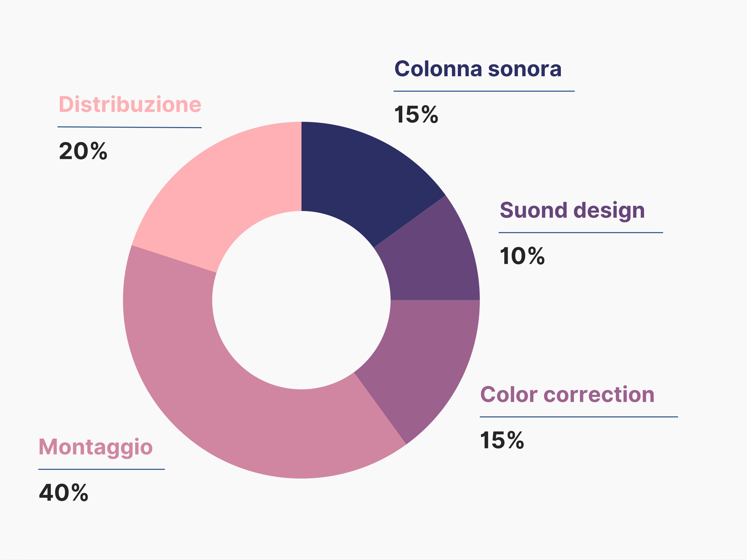Click the Distribuzione label

coord(130,104)
